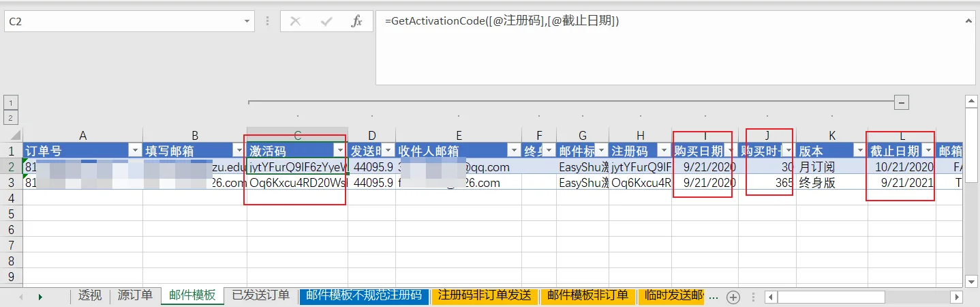
Task: Click the Cancel (X) icon in formula bar
Action: 295,21
